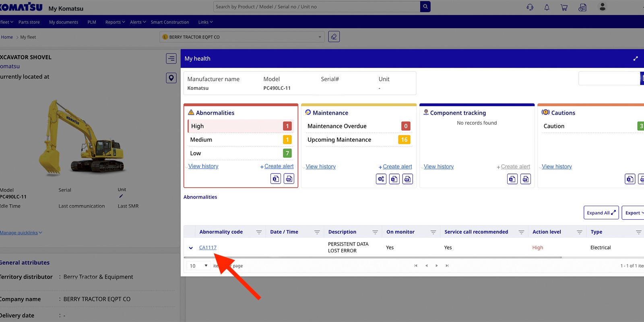Click the search magnifier button

coord(425,7)
